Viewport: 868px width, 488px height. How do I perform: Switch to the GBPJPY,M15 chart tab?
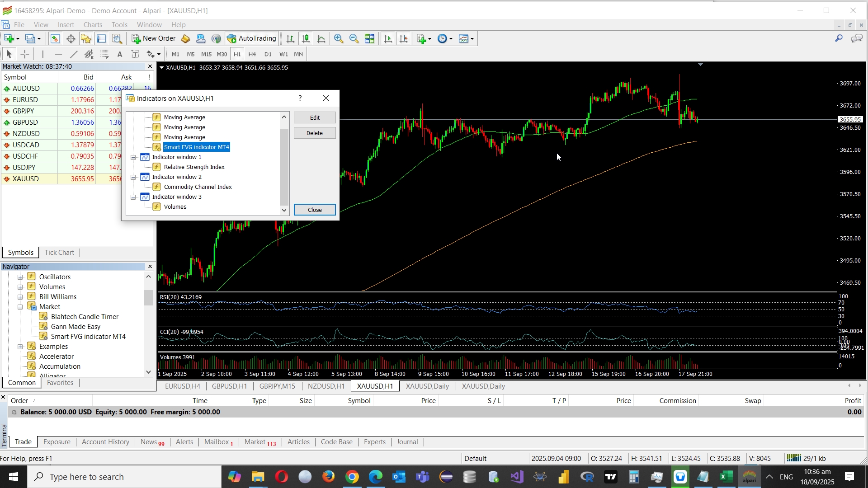point(277,386)
